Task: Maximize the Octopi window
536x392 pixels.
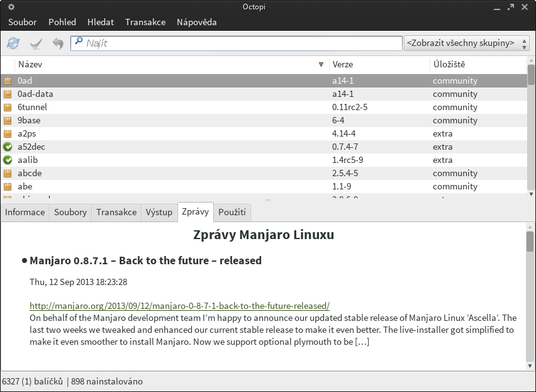Action: coord(511,7)
